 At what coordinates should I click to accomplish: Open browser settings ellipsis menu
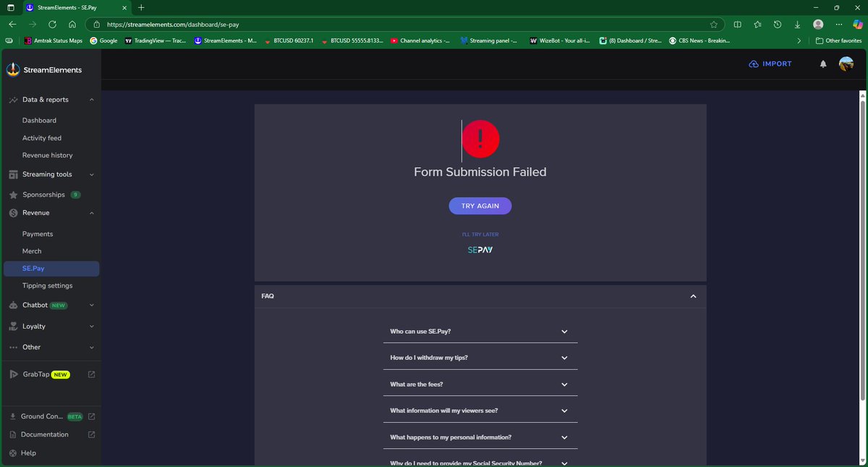tap(838, 24)
